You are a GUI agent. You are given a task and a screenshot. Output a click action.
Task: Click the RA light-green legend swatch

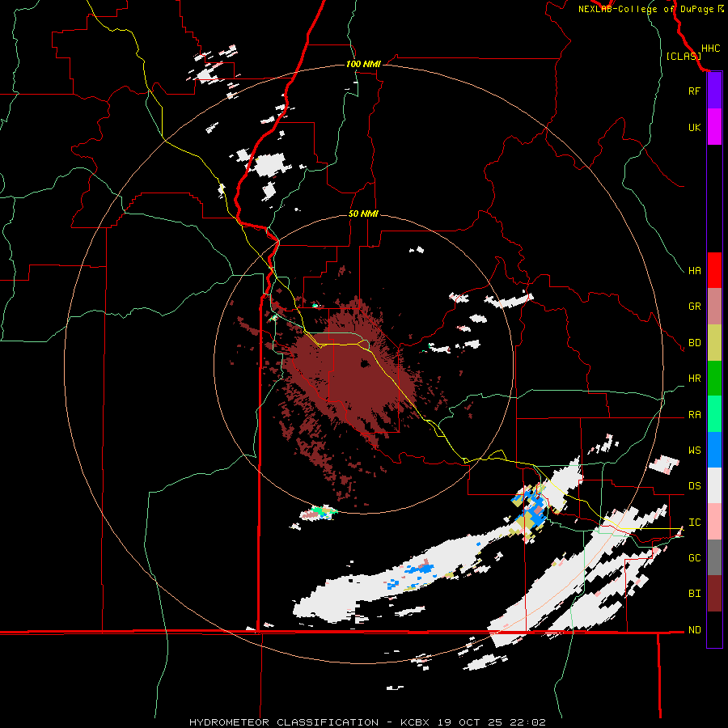714,414
